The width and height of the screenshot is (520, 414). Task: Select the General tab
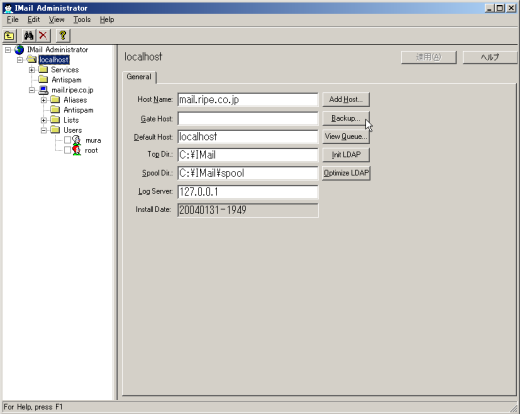(139, 77)
